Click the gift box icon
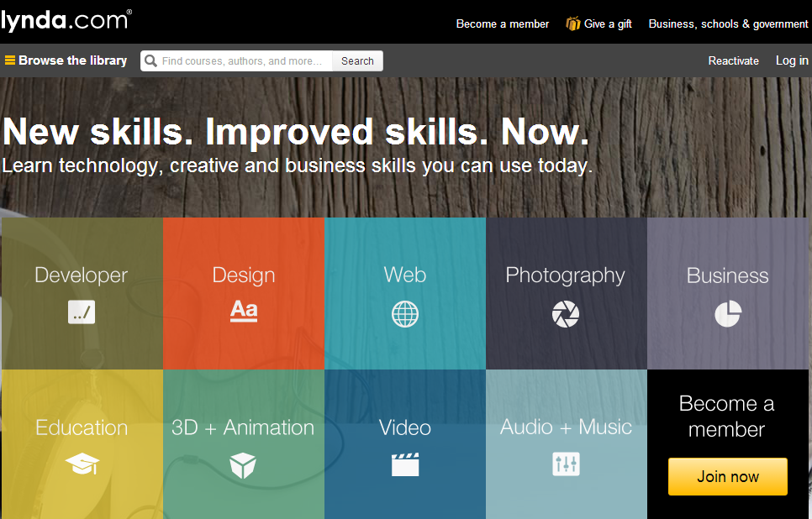This screenshot has height=519, width=812. (x=572, y=24)
